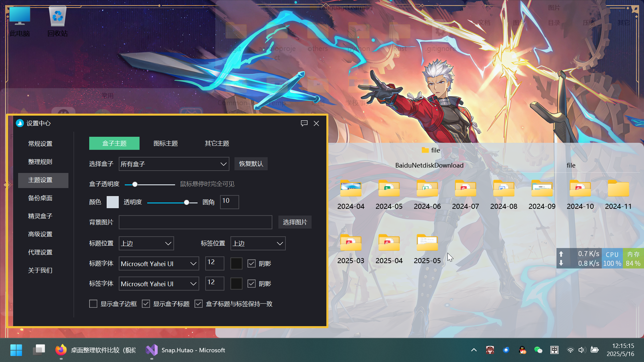The height and width of the screenshot is (362, 644).
Task: Open the 此电脑 desktop icon
Action: 20,22
